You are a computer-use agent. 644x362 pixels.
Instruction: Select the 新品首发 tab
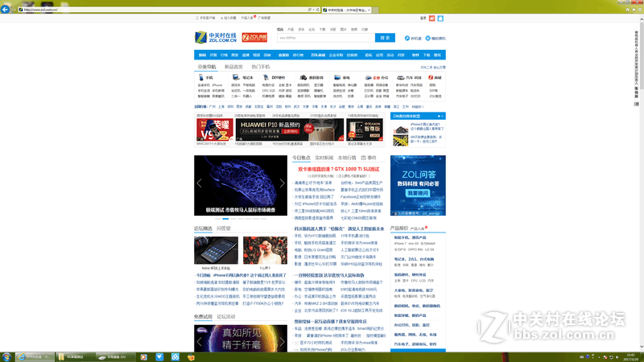coord(233,67)
